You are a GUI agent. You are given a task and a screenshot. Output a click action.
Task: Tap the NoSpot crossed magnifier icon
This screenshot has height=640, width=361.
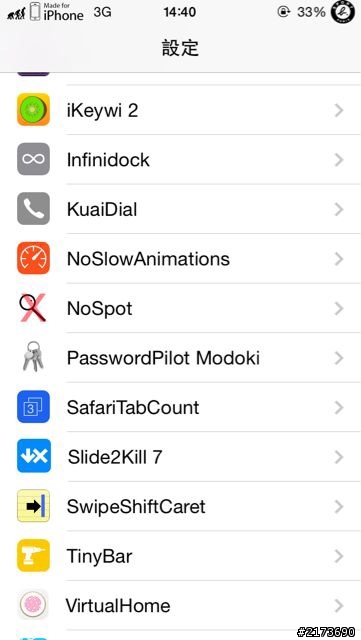click(33, 308)
